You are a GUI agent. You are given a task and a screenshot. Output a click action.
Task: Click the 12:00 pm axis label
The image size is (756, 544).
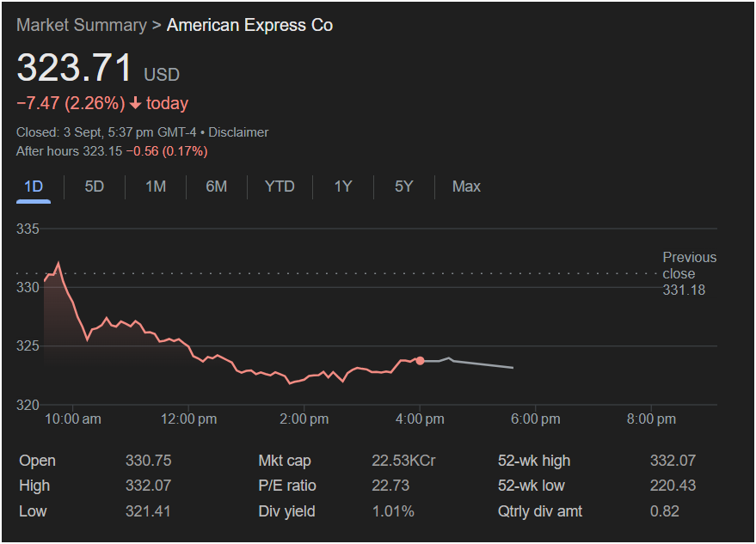[188, 419]
